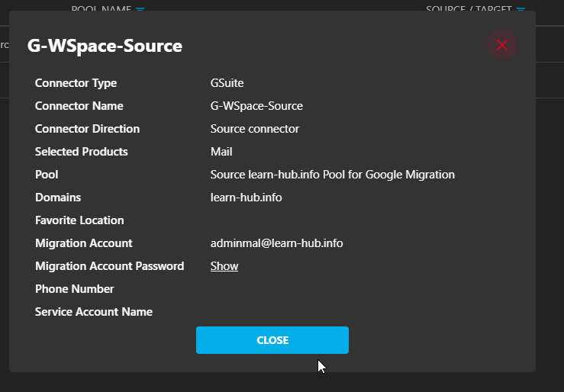564x392 pixels.
Task: Click the Favorite Location label
Action: tap(79, 220)
